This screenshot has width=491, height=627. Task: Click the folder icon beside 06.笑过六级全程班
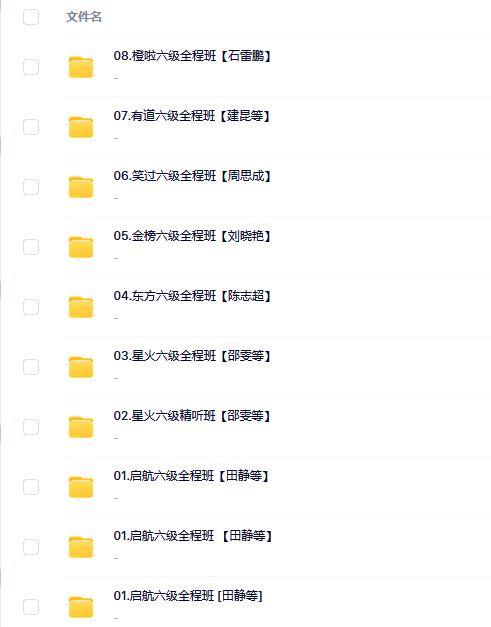click(x=81, y=187)
